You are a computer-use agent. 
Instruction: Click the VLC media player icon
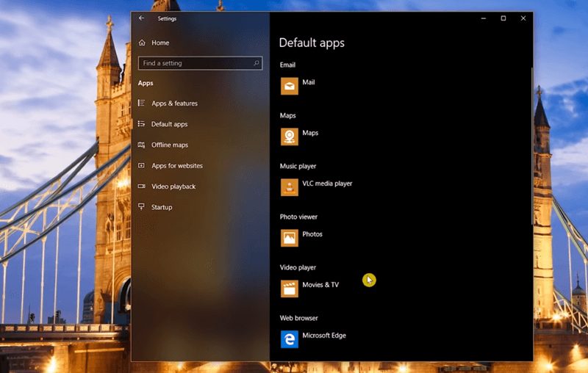coord(290,187)
